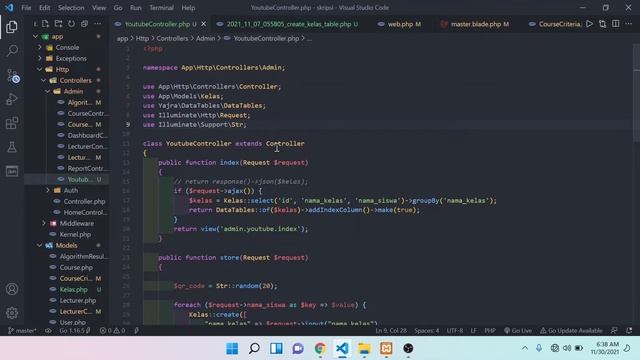Screen dimensions: 640x360
Task: Open system tray hidden icons chevron
Action: click(x=525, y=348)
